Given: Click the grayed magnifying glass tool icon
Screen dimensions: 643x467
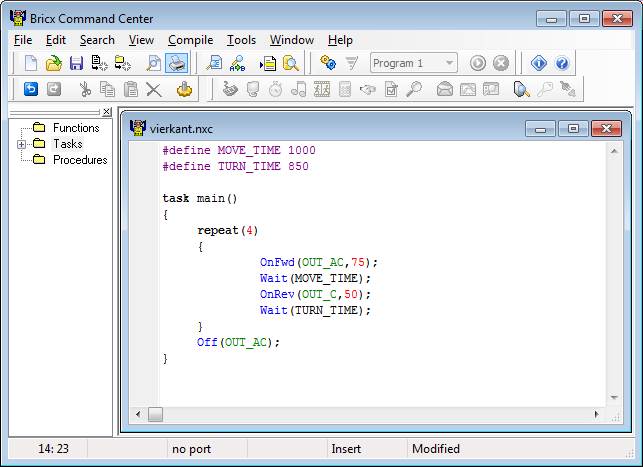Looking at the screenshot, I should coord(414,89).
